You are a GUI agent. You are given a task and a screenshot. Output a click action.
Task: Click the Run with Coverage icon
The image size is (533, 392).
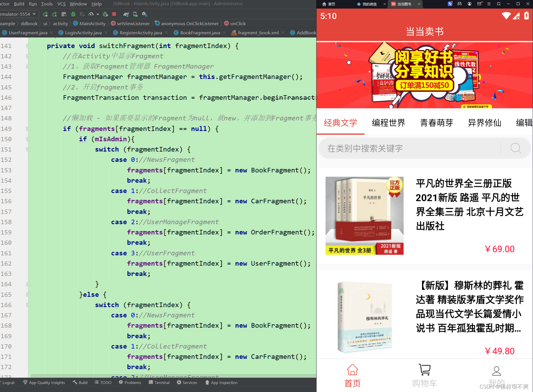coord(82,14)
